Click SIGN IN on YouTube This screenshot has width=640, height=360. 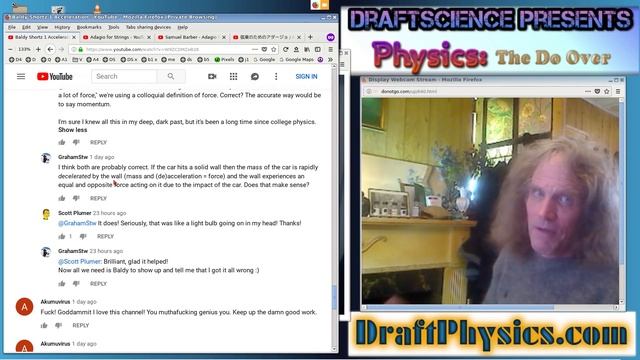[x=306, y=76]
